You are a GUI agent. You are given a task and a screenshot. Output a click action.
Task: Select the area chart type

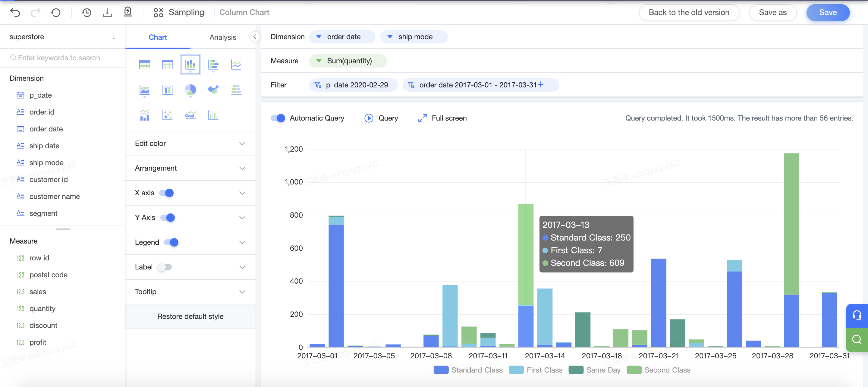tap(145, 90)
